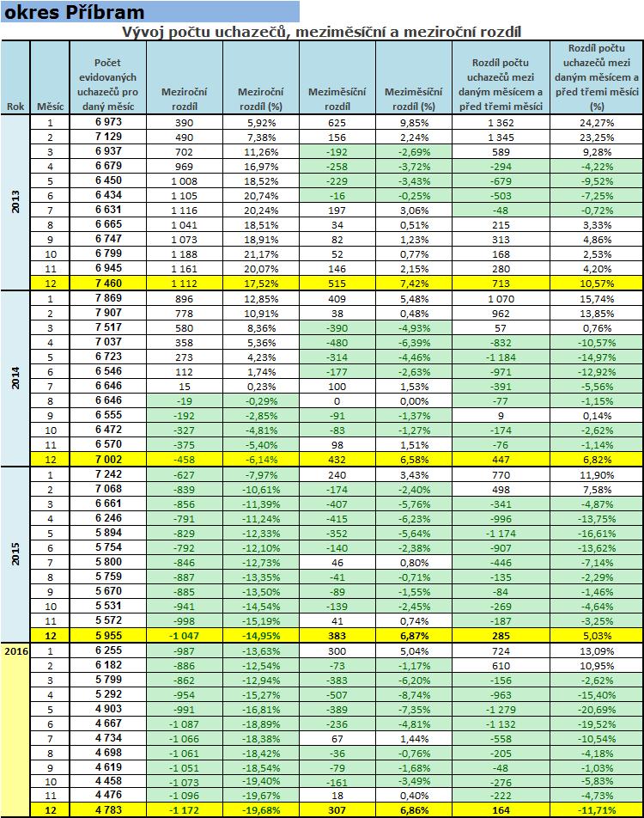Click year-over-year cell '15' for July 2014
Viewport: 644px width, 818px height.
tap(184, 387)
